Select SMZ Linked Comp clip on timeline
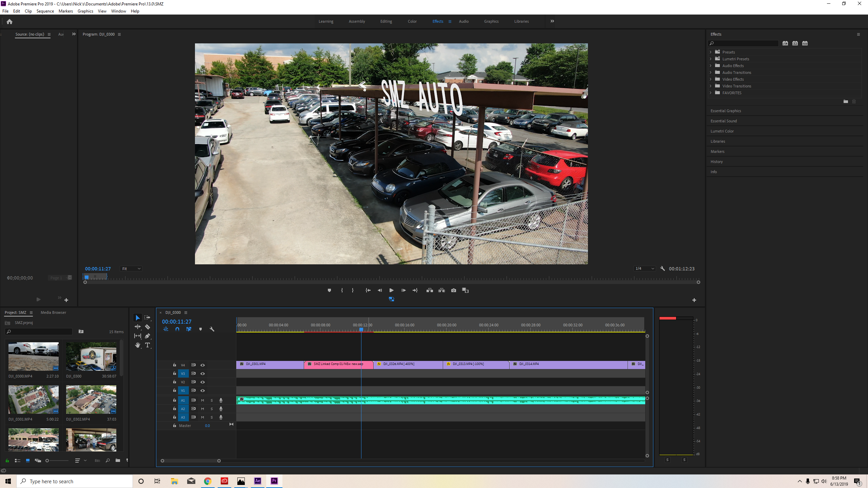This screenshot has width=868, height=488. click(x=338, y=364)
